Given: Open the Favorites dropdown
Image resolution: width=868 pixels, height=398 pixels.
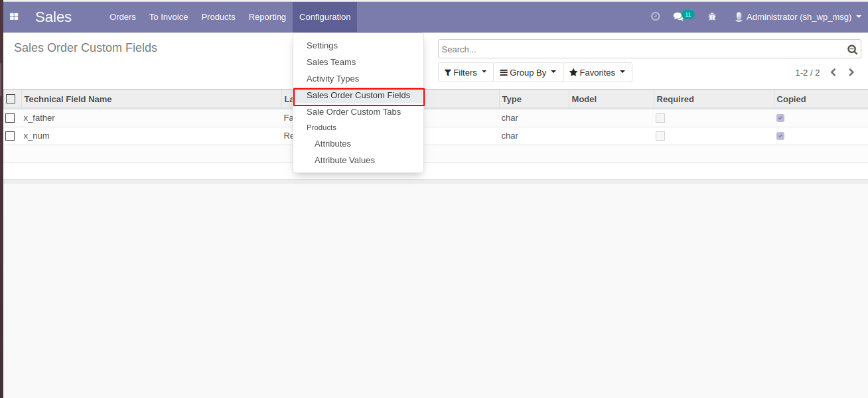Looking at the screenshot, I should pos(597,72).
